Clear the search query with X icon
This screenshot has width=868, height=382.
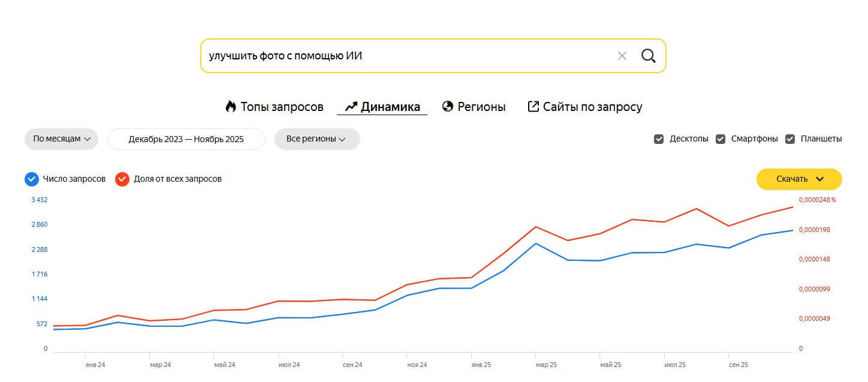(622, 56)
